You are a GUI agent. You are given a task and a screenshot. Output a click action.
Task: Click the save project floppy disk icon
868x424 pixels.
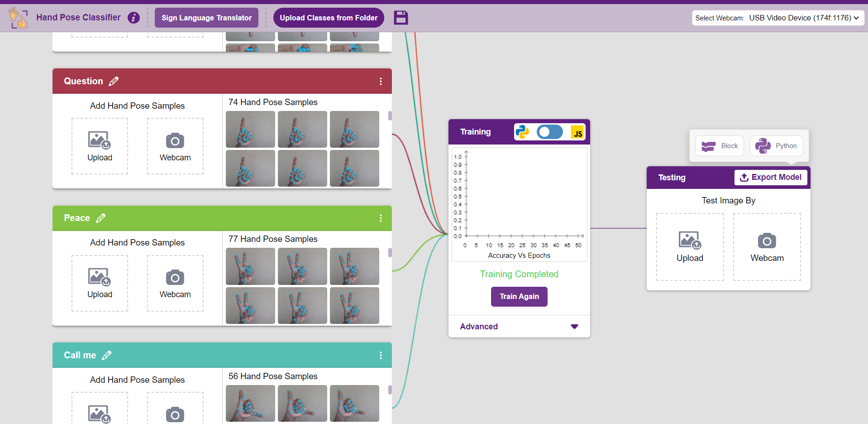click(401, 18)
